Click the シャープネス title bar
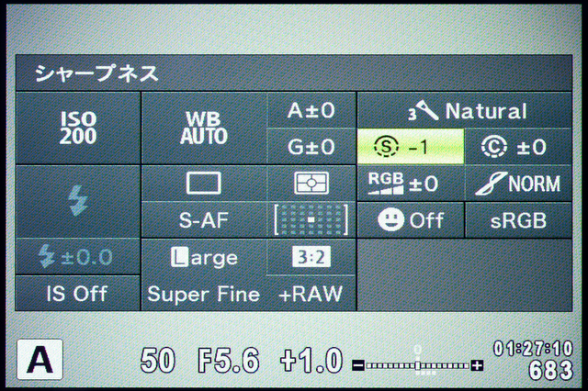588x391 pixels. (x=294, y=73)
